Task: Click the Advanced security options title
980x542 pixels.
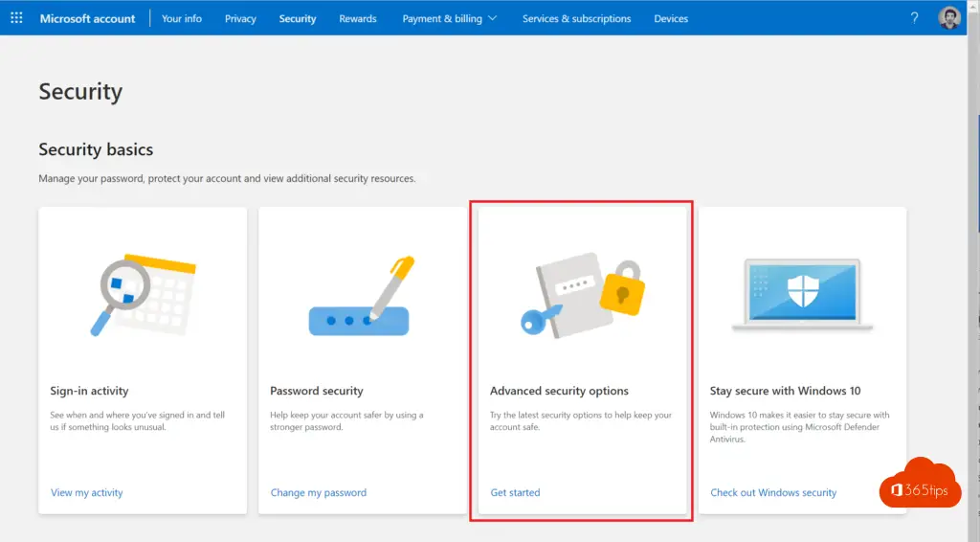Action: pos(559,391)
